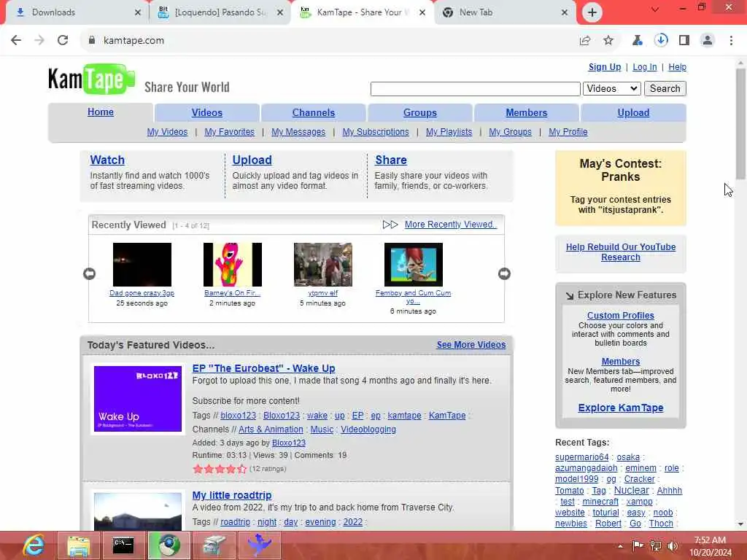Switch to the Loquendo Pasando browser tab

pyautogui.click(x=220, y=12)
